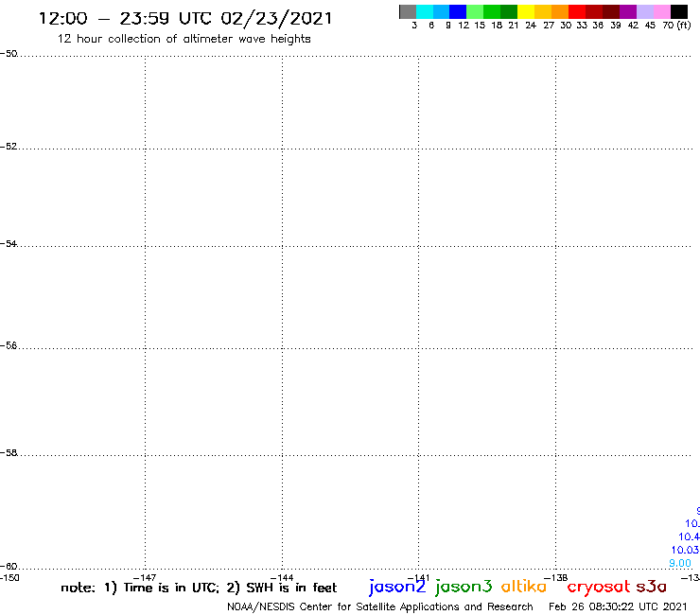Click the latitude label '-52'
700x615 pixels.
point(9,147)
